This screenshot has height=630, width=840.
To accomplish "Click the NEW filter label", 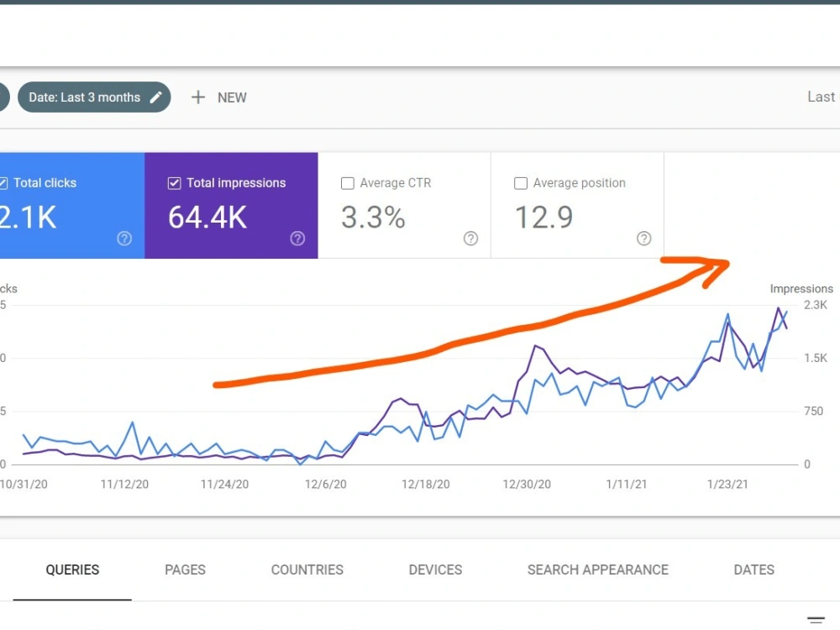I will click(x=232, y=97).
